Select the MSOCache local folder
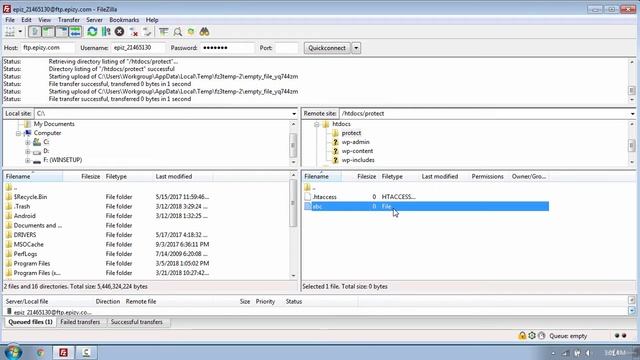This screenshot has width=640, height=360. [28, 244]
